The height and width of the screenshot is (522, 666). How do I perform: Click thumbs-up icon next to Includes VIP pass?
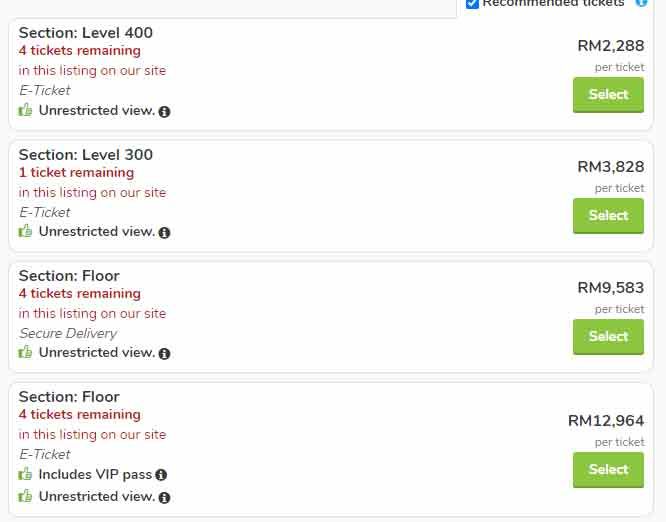26,475
